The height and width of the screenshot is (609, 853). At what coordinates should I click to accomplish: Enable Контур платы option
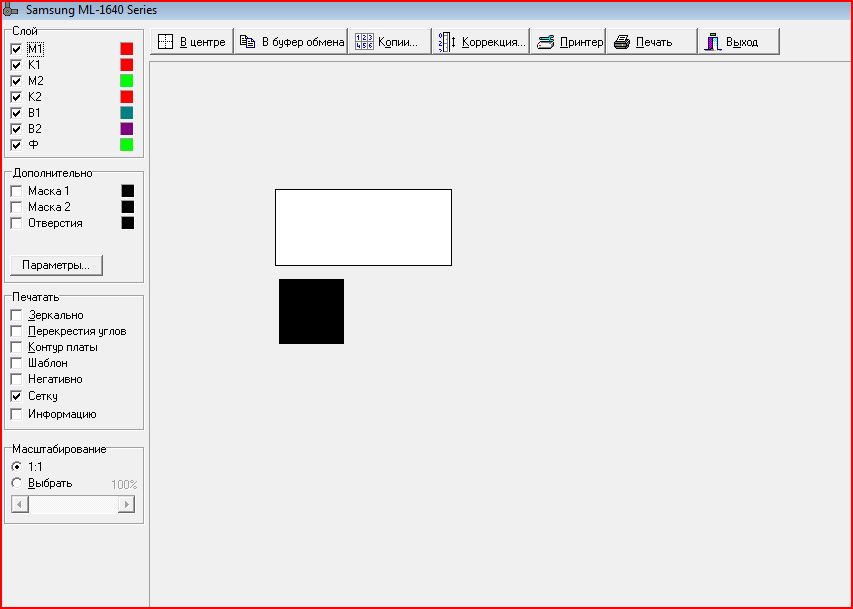16,347
